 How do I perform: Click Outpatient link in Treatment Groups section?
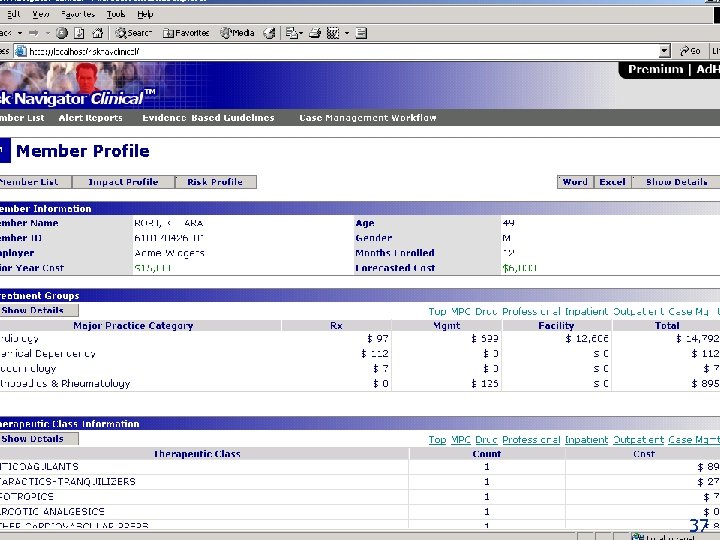tap(638, 312)
